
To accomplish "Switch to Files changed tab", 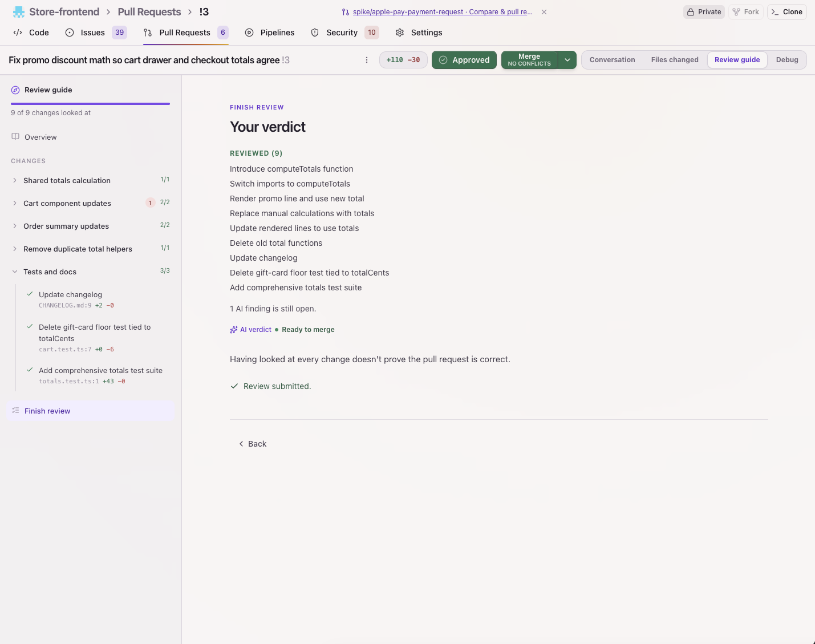I will [675, 60].
